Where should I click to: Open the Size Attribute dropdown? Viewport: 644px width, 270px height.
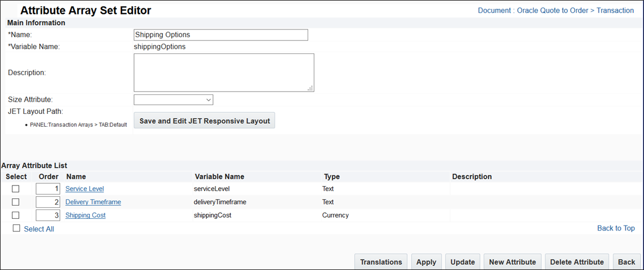[174, 99]
